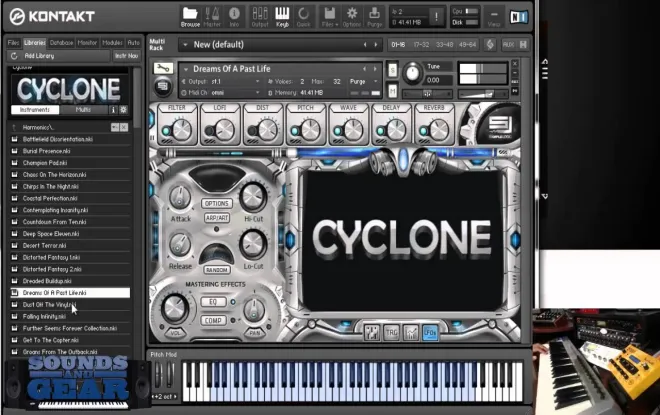Select Chirps In The Night.nki

(x=70, y=186)
